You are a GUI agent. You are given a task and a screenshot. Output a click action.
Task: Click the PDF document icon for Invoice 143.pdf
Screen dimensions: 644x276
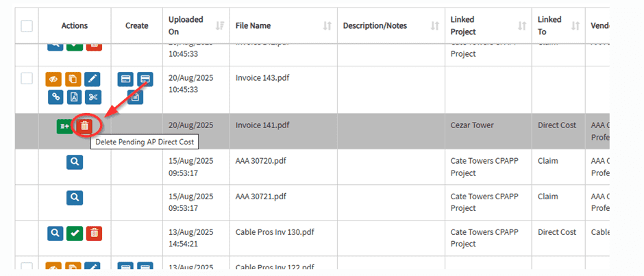[x=74, y=97]
